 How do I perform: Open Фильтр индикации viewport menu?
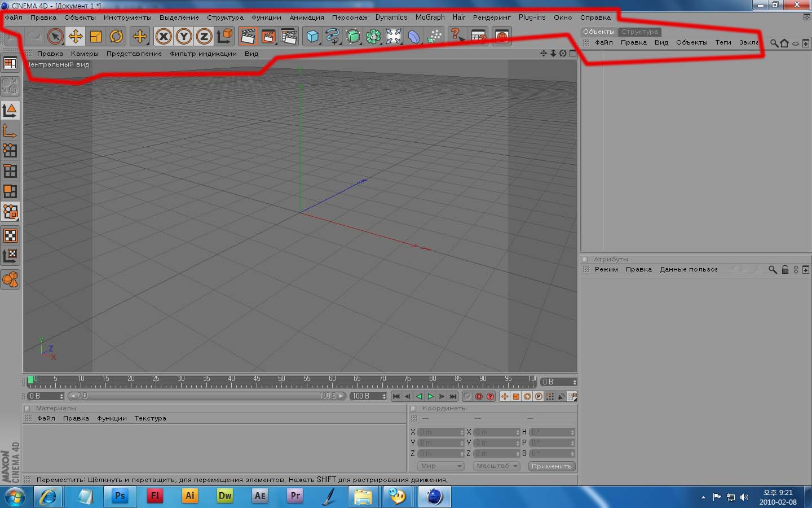click(203, 54)
